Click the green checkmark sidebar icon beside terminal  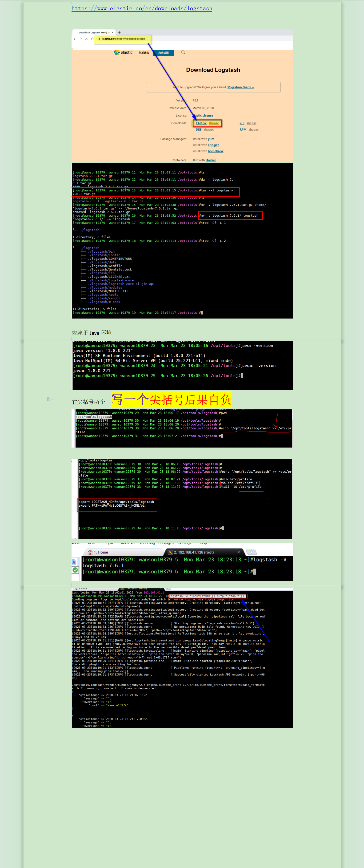[76, 570]
